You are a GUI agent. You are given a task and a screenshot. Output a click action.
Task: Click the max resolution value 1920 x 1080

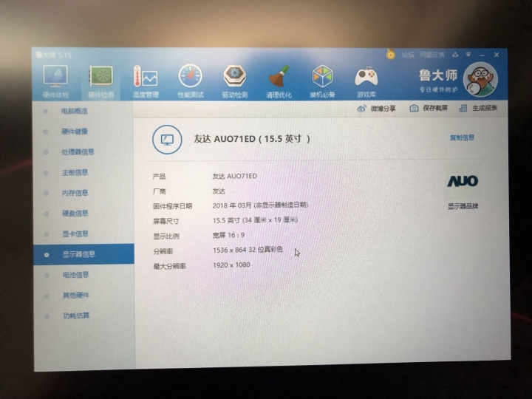pyautogui.click(x=231, y=265)
